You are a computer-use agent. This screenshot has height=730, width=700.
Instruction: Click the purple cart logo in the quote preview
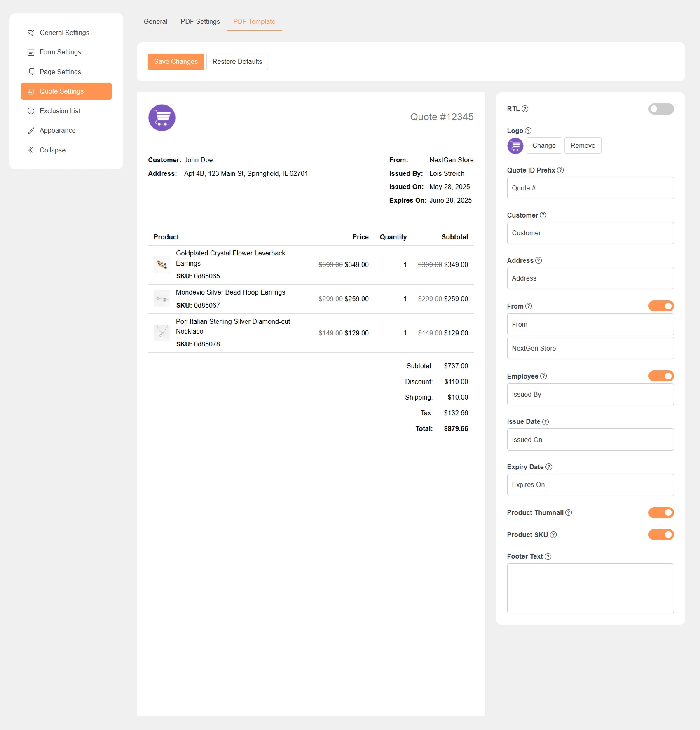coord(162,117)
